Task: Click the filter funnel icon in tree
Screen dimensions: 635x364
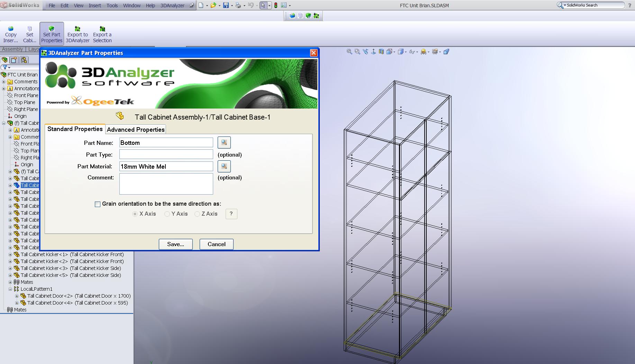Action: tap(5, 67)
